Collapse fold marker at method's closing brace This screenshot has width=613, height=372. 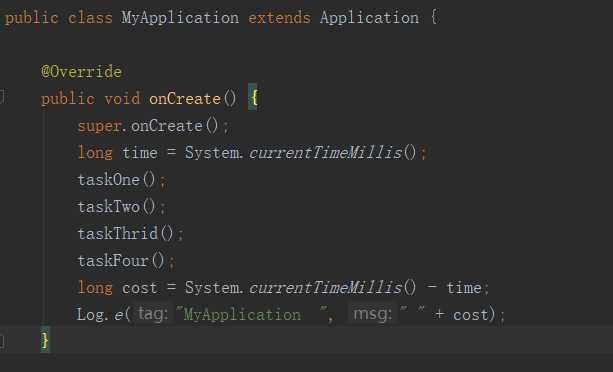pyautogui.click(x=2, y=341)
